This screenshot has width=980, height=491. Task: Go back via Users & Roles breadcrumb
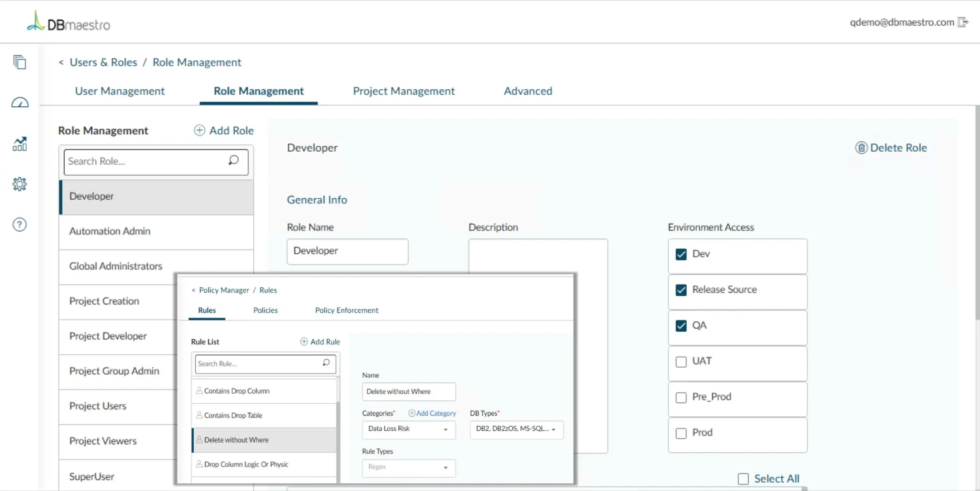[x=103, y=62]
